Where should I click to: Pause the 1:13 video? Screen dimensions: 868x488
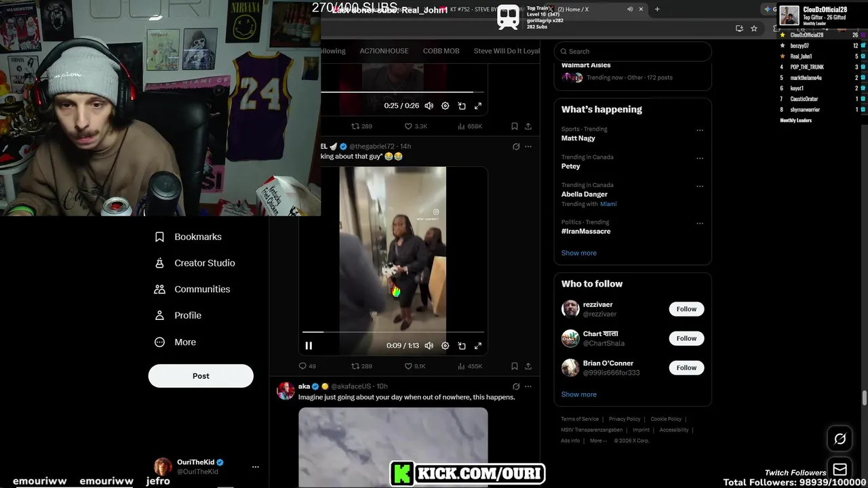(309, 346)
